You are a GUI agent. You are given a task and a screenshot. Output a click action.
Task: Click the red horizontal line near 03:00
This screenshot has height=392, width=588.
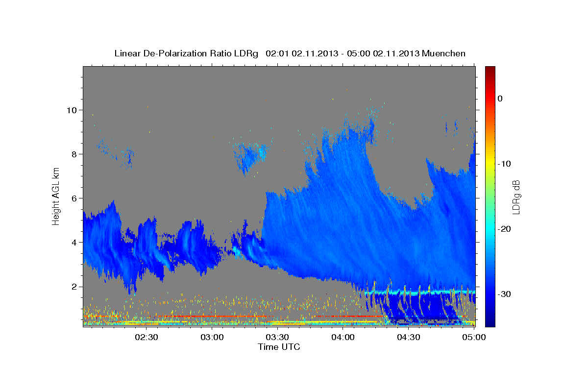click(212, 317)
